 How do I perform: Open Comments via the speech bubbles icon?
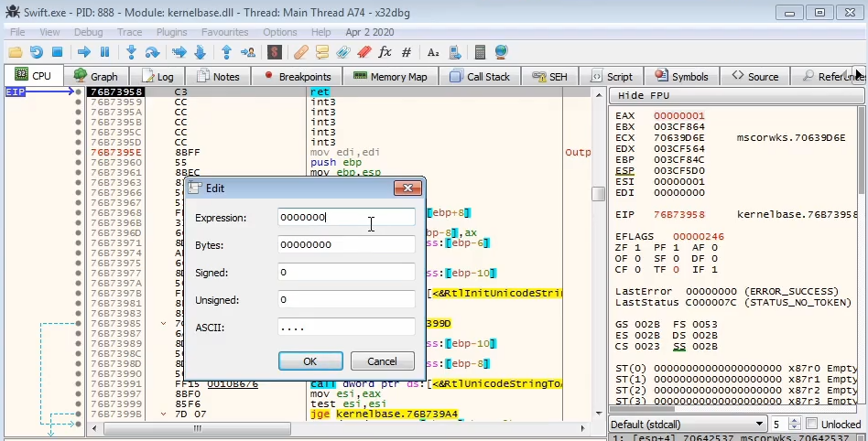322,52
